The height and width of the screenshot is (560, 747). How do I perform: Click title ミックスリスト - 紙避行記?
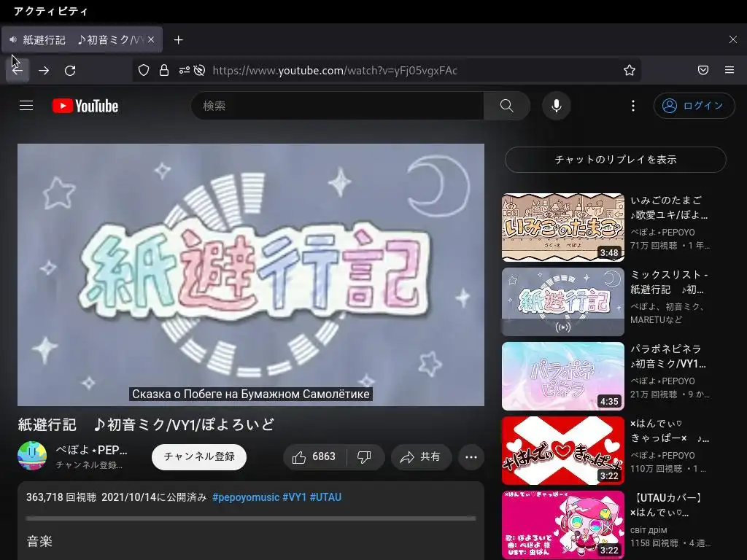pos(669,282)
